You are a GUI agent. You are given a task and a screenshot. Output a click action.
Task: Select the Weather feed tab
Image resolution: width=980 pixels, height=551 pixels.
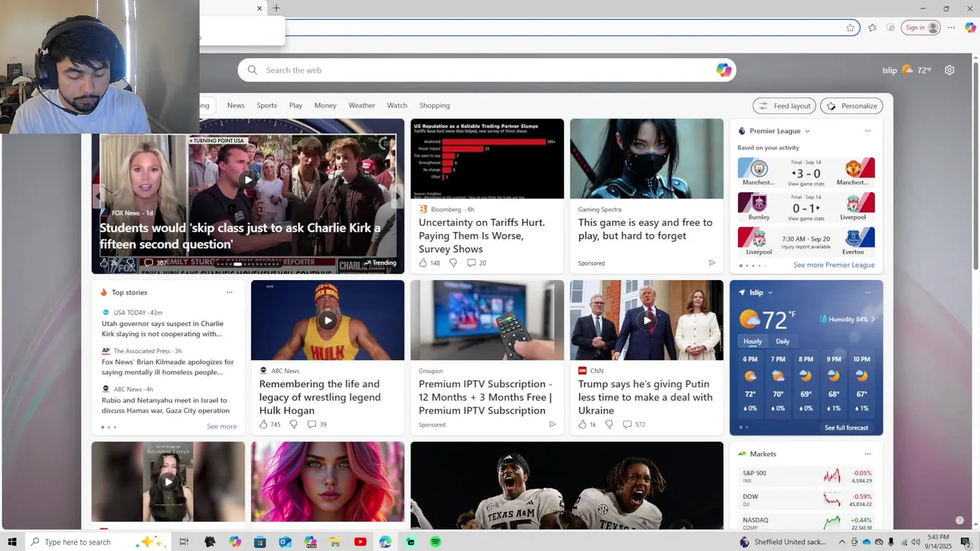361,106
